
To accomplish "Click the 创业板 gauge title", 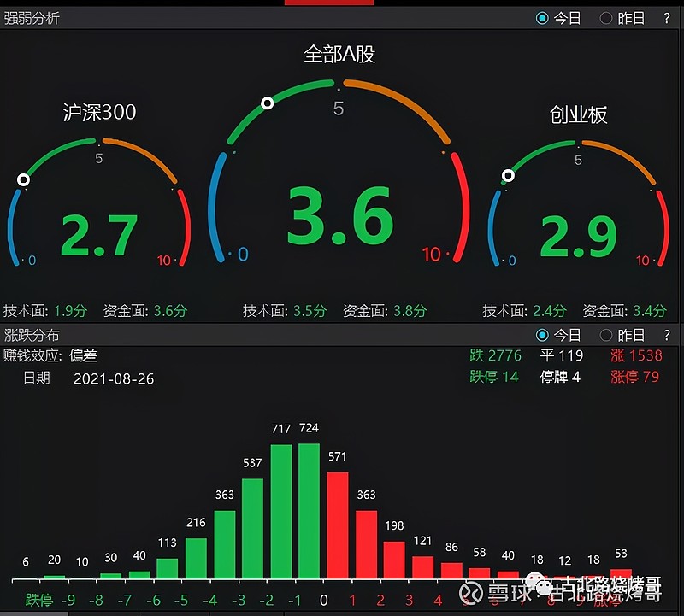I will 578,114.
